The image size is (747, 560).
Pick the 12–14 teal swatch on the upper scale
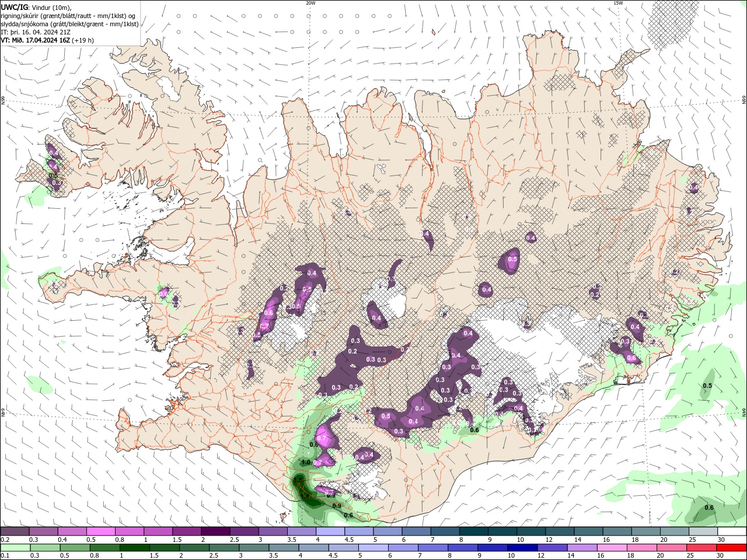(558, 531)
